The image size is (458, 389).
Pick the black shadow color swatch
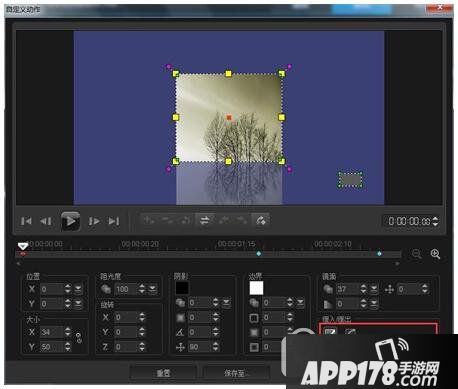(182, 288)
